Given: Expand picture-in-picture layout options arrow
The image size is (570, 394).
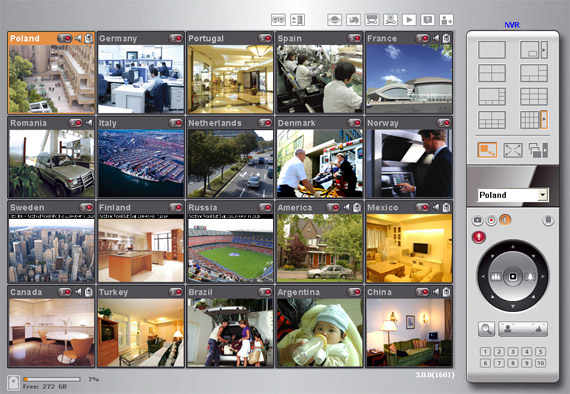Looking at the screenshot, I should point(544,50).
